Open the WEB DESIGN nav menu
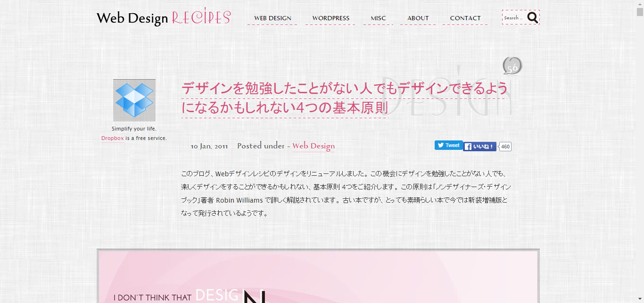The height and width of the screenshot is (303, 644). pyautogui.click(x=272, y=18)
